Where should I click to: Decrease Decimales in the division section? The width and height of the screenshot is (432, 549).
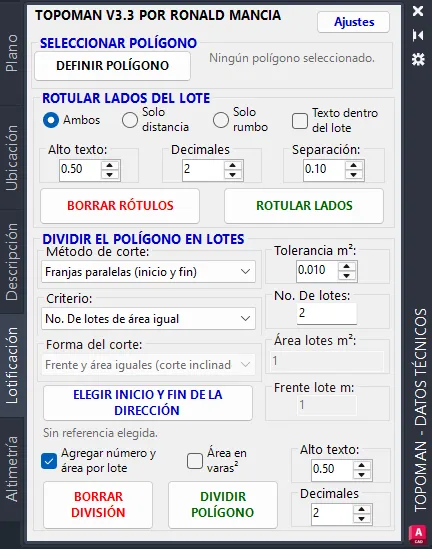(362, 519)
